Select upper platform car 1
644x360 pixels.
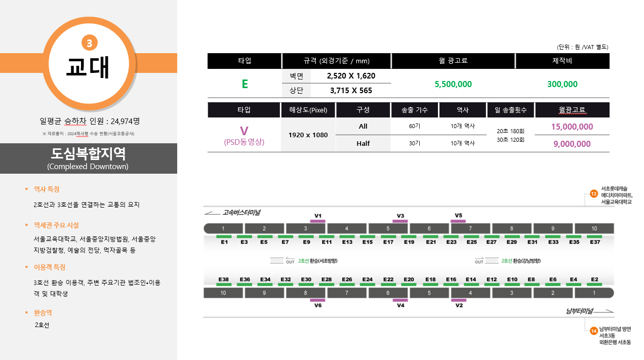click(223, 228)
